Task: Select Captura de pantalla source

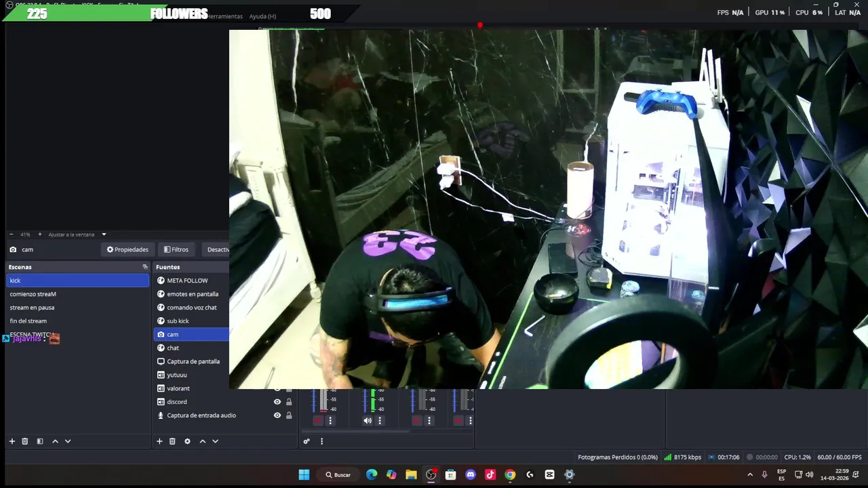Action: click(x=192, y=361)
